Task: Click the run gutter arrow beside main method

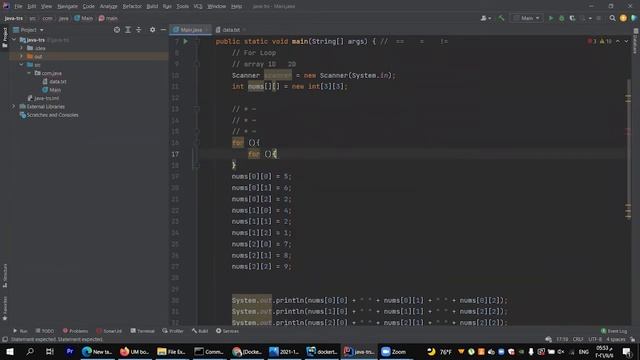Action: click(x=185, y=41)
